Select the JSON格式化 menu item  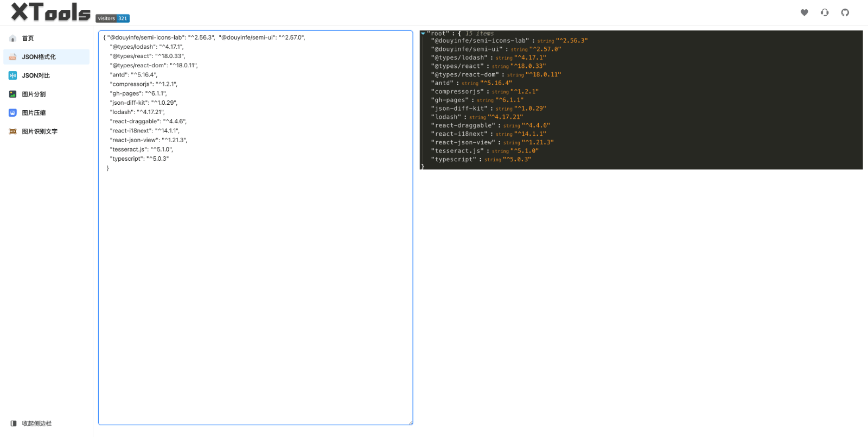point(46,57)
